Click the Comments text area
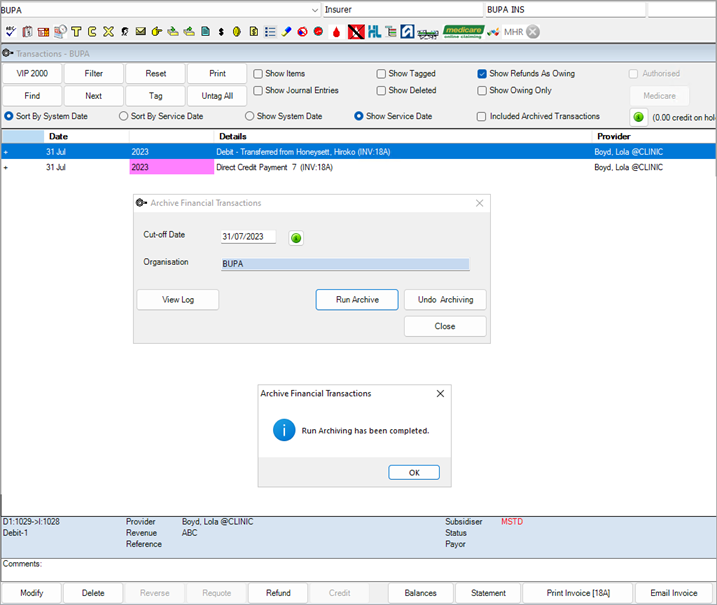Viewport: 717px width, 605px height. pos(358,570)
